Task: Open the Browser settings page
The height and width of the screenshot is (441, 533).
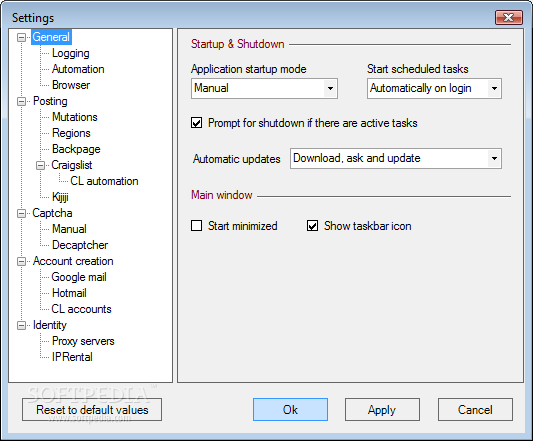Action: [71, 85]
